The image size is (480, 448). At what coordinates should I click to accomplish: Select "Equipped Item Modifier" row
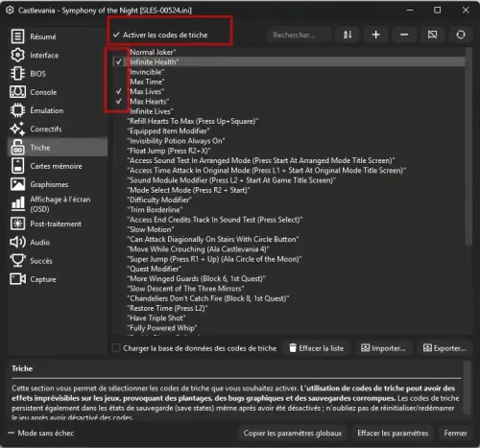(289, 131)
